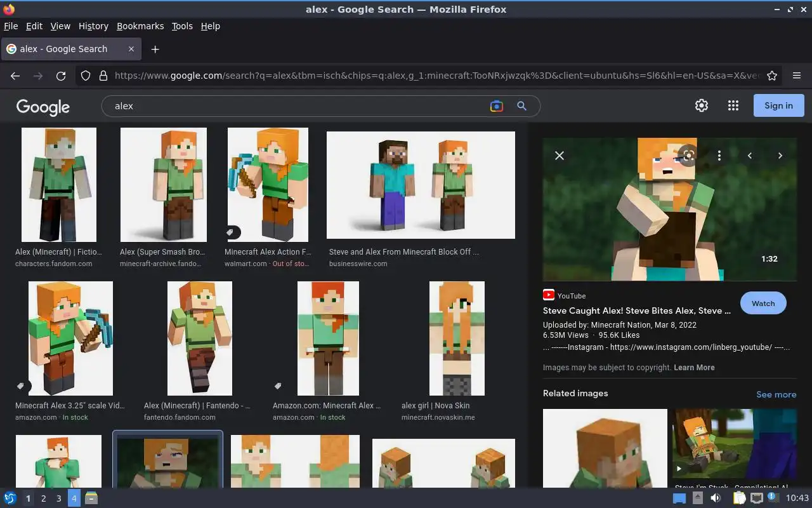Open 'alex girl | Nova Skin' image
The width and height of the screenshot is (812, 508).
click(x=457, y=338)
